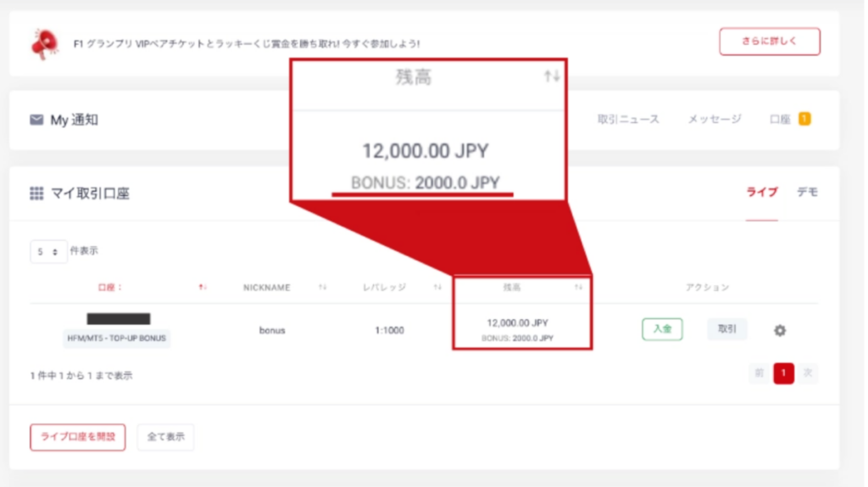This screenshot has width=868, height=487.
Task: Sort by 口座 column arrows
Action: click(203, 287)
